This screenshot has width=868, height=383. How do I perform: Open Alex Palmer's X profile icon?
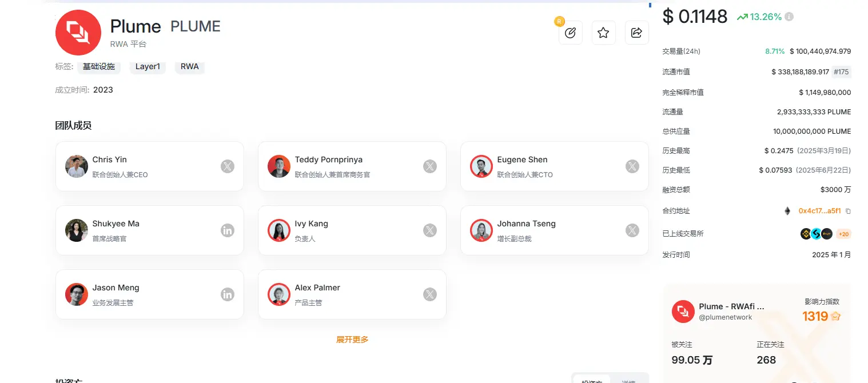pyautogui.click(x=430, y=294)
